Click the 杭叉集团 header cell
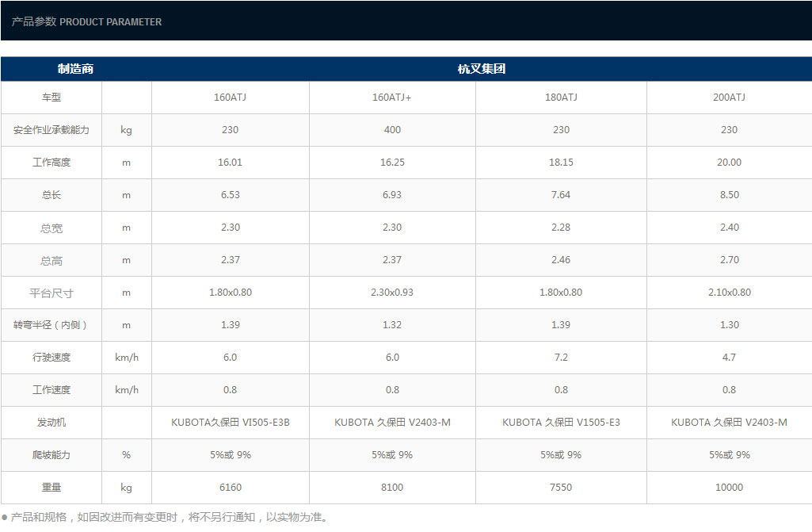 pyautogui.click(x=481, y=69)
